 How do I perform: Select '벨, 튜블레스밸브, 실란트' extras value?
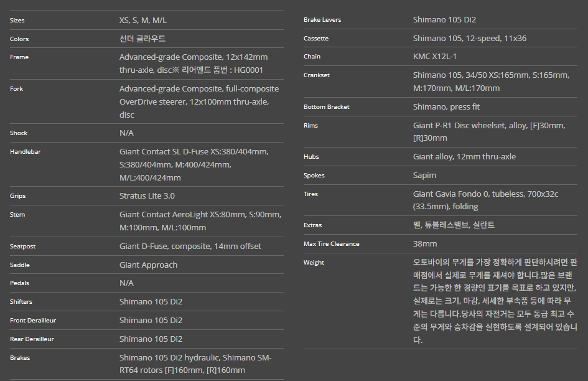click(x=454, y=225)
